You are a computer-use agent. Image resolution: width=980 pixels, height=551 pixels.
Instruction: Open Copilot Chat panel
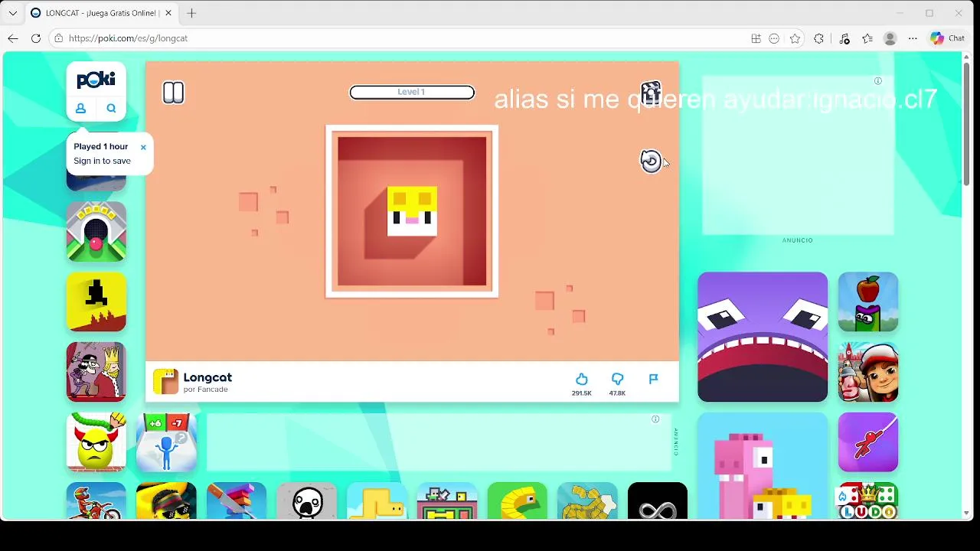(948, 38)
